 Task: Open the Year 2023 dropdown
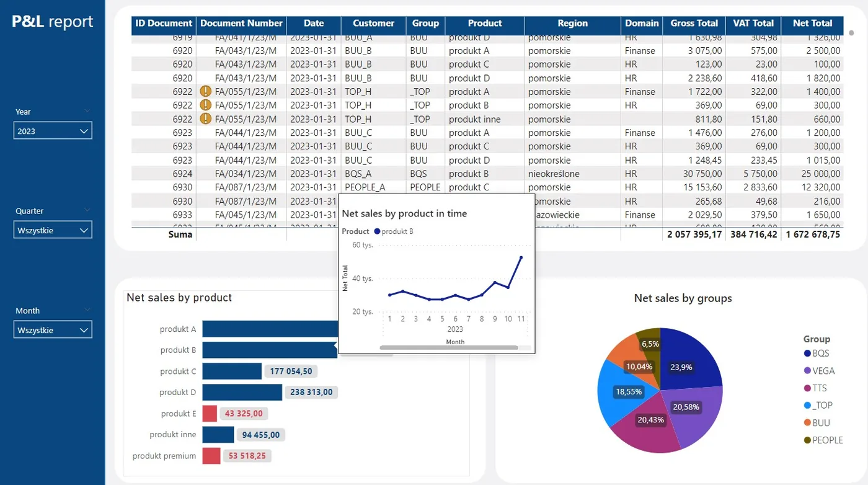pyautogui.click(x=53, y=131)
